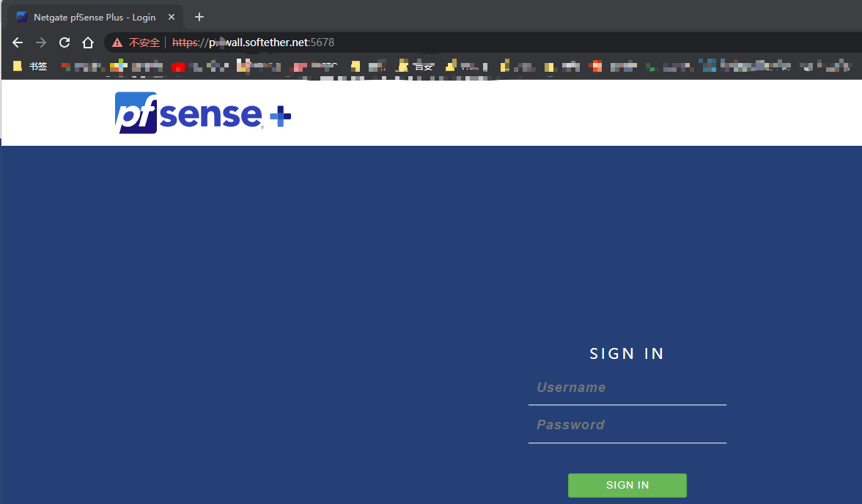This screenshot has width=862, height=504.
Task: Click the softether.net URL in address bar
Action: tap(271, 42)
